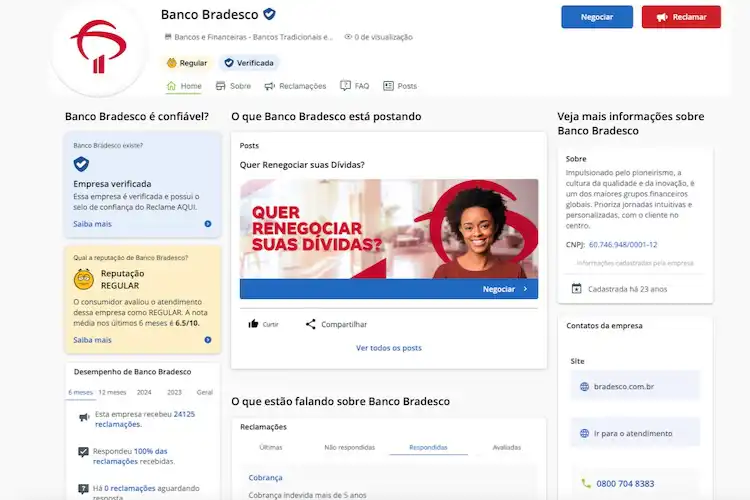Click the Compartilhar label
Image resolution: width=750 pixels, height=500 pixels.
tap(344, 324)
